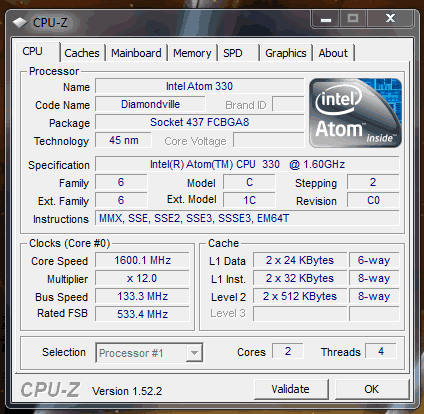Click the empty Core Voltage field

pos(269,140)
